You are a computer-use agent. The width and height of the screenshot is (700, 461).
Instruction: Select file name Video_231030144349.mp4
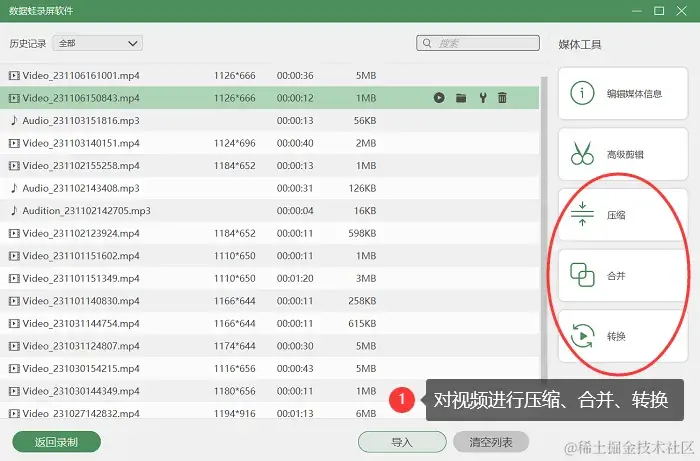[81, 391]
